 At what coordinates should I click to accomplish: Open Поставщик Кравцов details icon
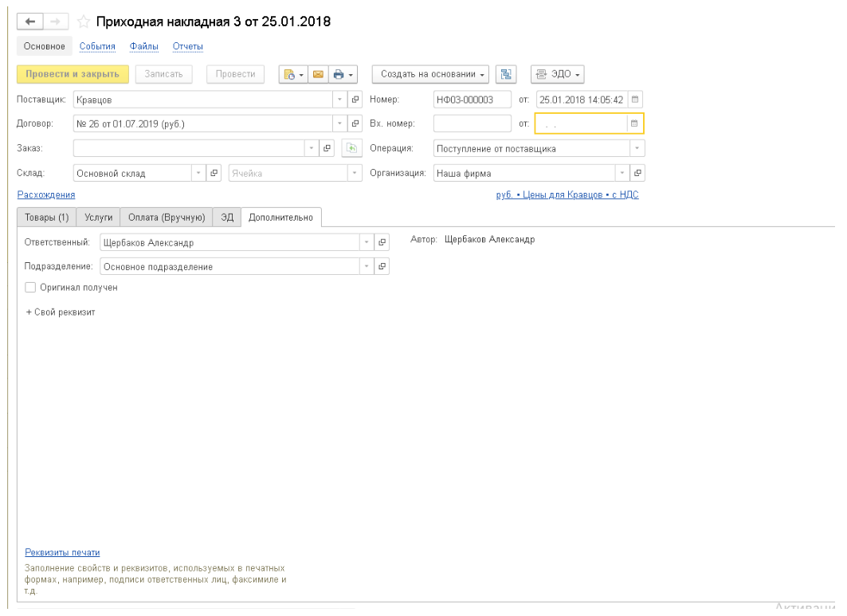pyautogui.click(x=355, y=100)
